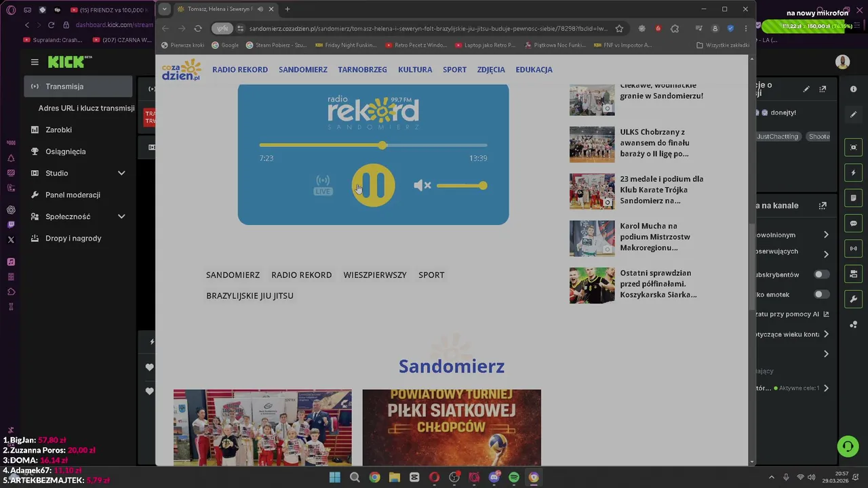Image resolution: width=868 pixels, height=488 pixels.
Task: Select Transmisja in Kick sidebar
Action: 78,86
